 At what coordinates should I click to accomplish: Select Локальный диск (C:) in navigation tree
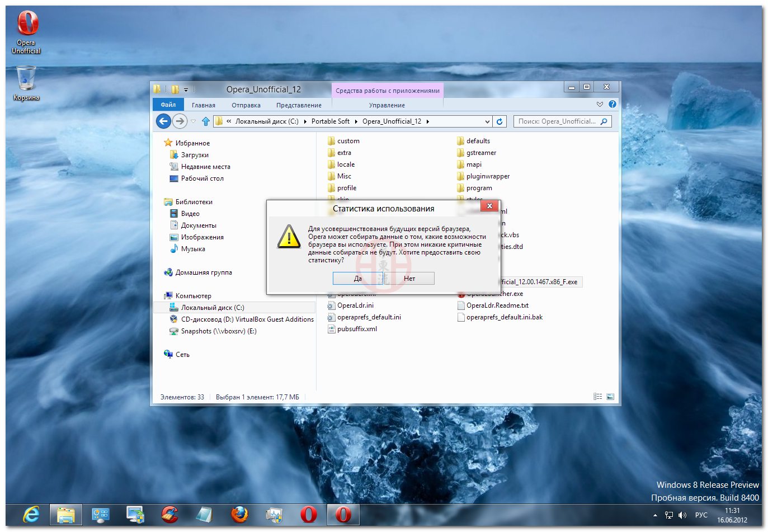(x=212, y=308)
